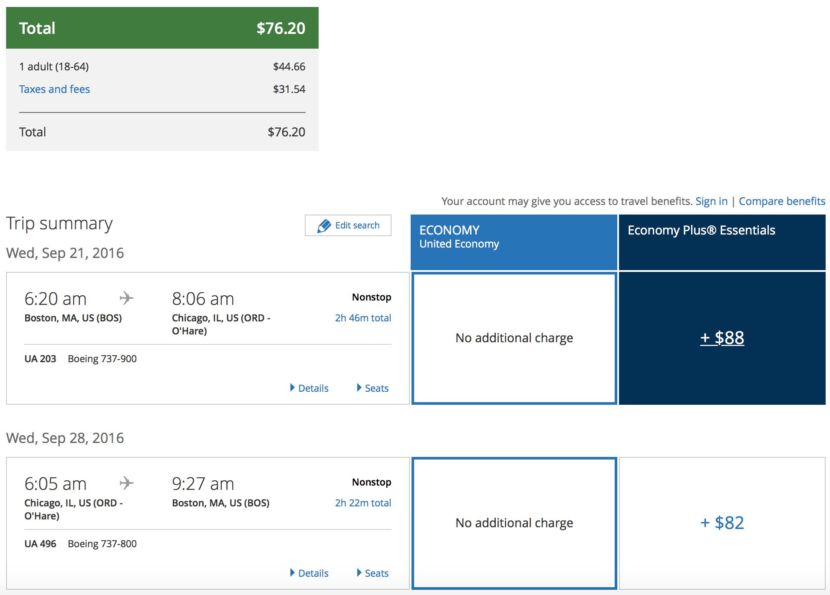Expand Details for flight UA 496
This screenshot has width=830, height=595.
(x=309, y=573)
